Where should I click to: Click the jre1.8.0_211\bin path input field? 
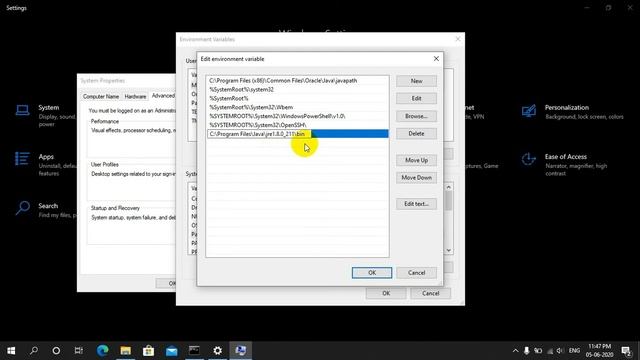(x=259, y=134)
